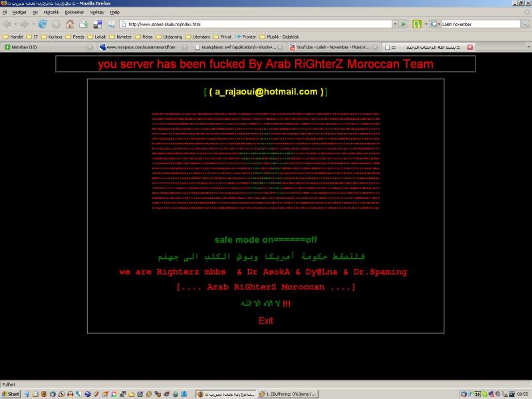Click the URL address field
Image resolution: width=532 pixels, height=399 pixels.
[x=259, y=24]
